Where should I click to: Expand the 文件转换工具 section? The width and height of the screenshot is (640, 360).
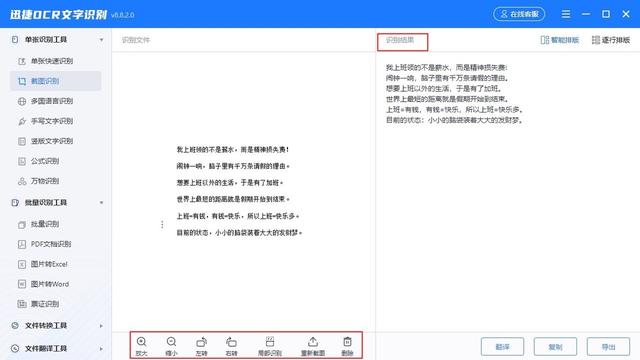(56, 325)
